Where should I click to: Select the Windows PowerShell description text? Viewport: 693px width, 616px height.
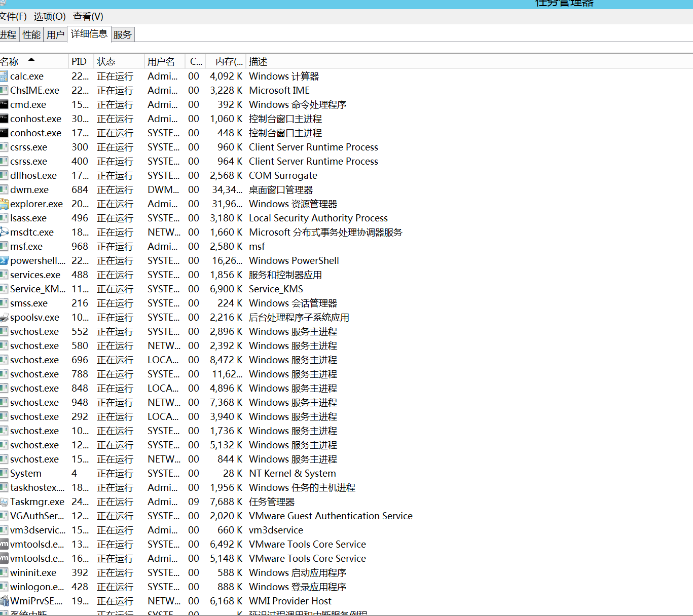(x=294, y=261)
